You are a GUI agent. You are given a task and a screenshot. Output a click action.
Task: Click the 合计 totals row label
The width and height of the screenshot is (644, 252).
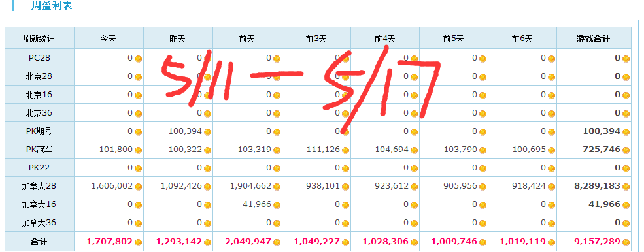pyautogui.click(x=39, y=242)
